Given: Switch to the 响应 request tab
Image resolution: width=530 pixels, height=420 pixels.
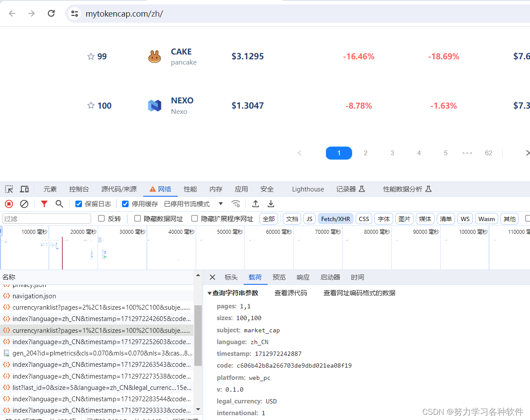Looking at the screenshot, I should pyautogui.click(x=303, y=277).
